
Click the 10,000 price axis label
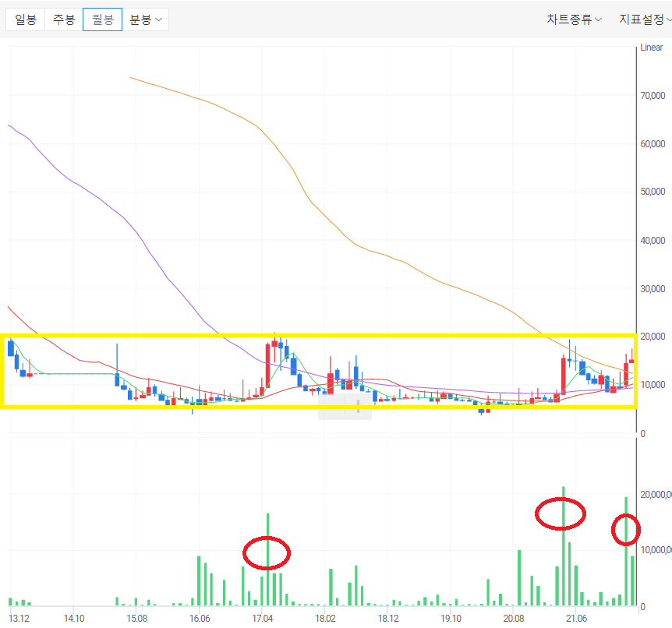click(653, 385)
